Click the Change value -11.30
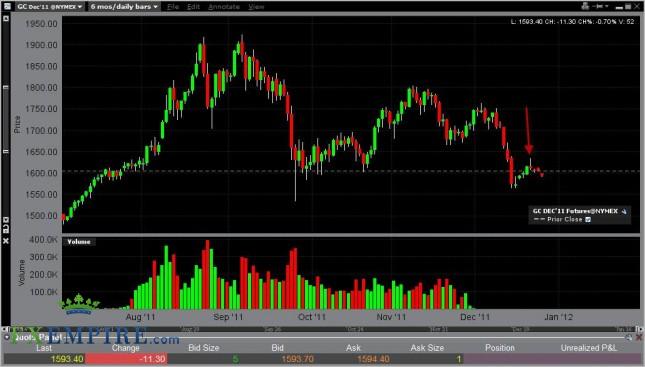 (x=153, y=359)
